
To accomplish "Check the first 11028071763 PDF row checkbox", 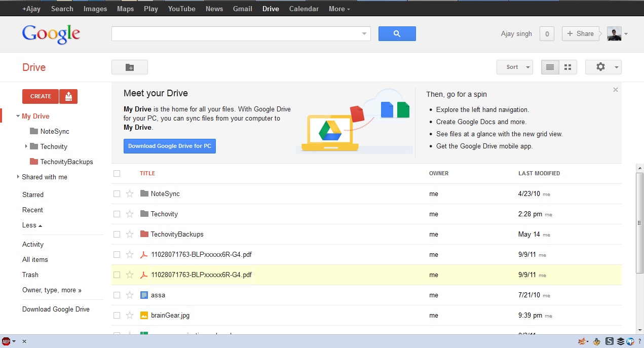I will pos(117,254).
